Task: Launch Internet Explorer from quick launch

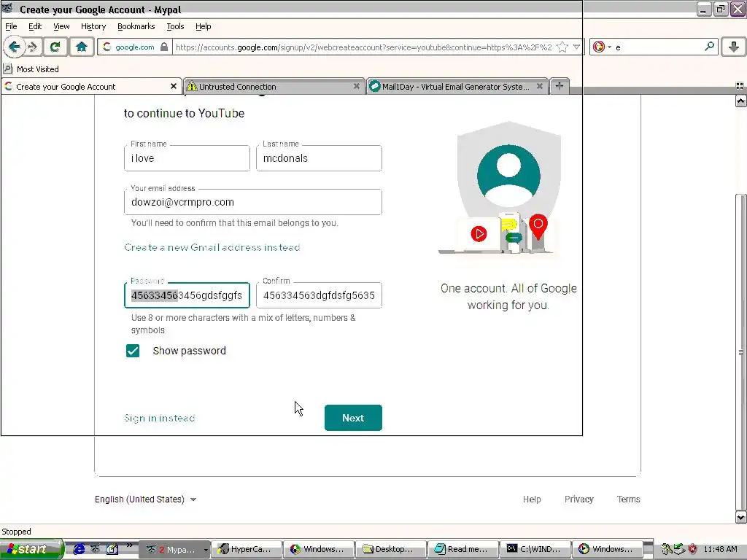Action: [79, 549]
